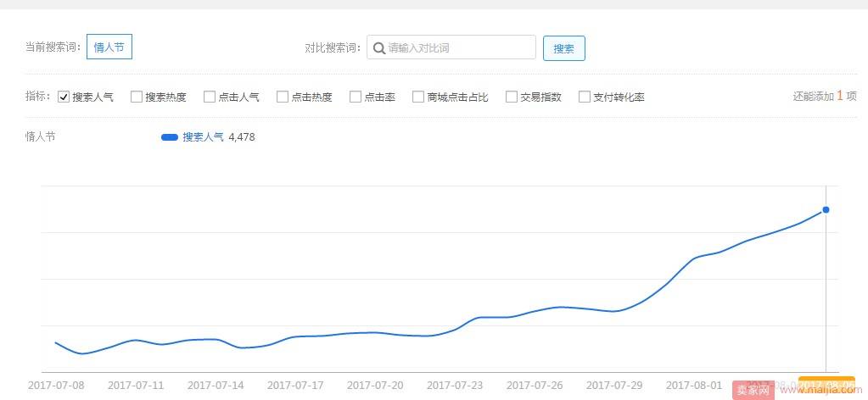Enable the 点击人气 checkbox
The width and height of the screenshot is (868, 400).
(x=210, y=97)
